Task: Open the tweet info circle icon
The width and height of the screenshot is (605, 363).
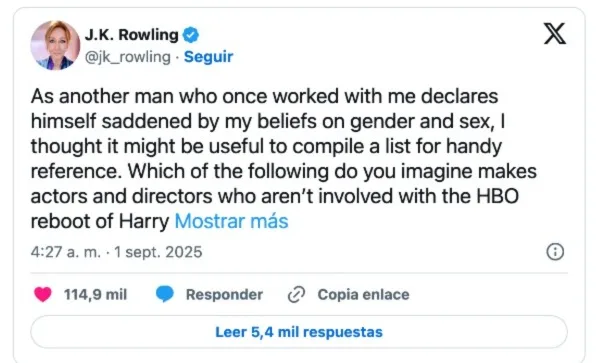Action: pos(555,252)
